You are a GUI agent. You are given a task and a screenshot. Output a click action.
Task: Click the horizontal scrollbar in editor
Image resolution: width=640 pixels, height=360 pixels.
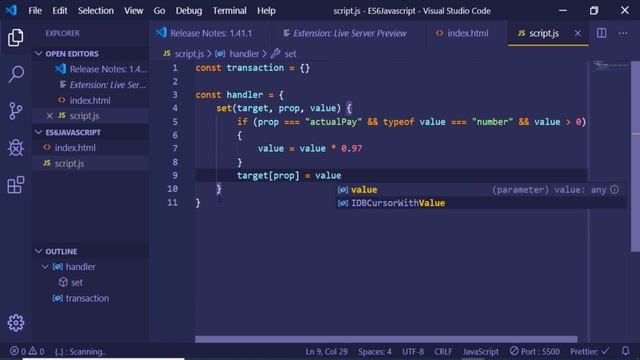[x=386, y=339]
